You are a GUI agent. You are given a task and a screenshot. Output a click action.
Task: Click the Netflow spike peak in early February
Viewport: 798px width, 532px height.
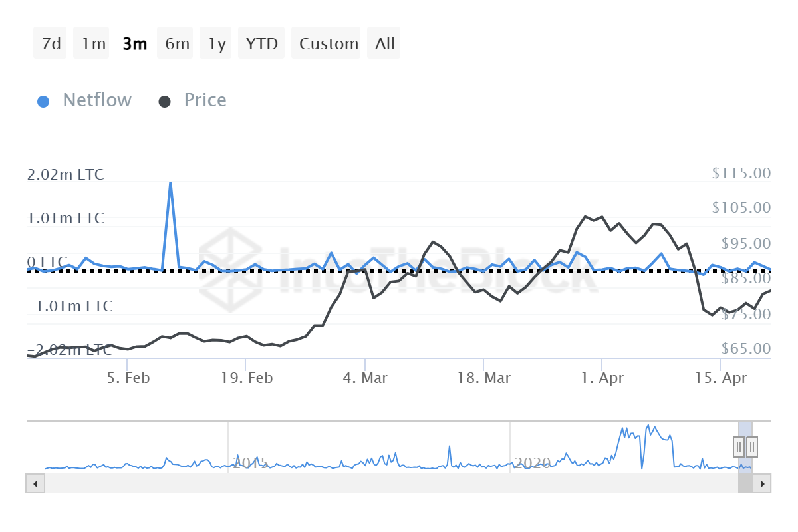[170, 183]
